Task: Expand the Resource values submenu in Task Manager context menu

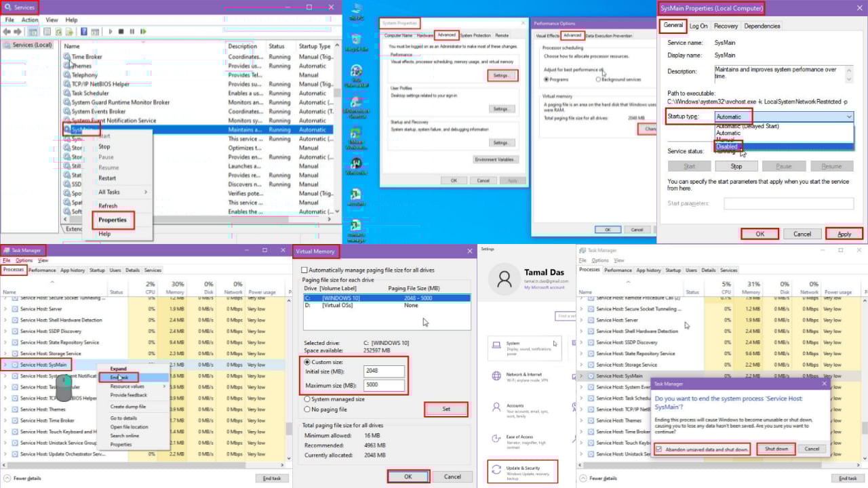Action: point(138,386)
